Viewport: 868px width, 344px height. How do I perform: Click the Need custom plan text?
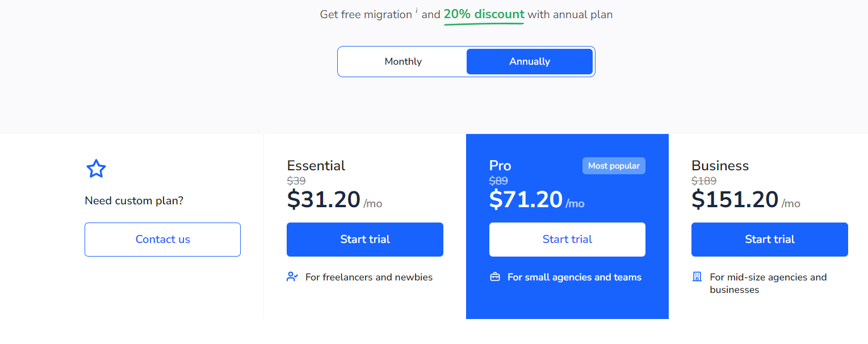(134, 200)
